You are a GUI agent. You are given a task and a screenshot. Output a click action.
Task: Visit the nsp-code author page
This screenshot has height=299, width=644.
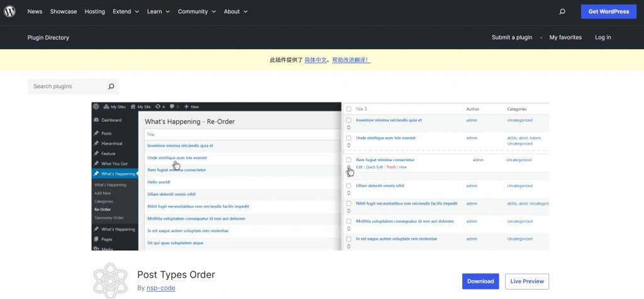pos(161,288)
